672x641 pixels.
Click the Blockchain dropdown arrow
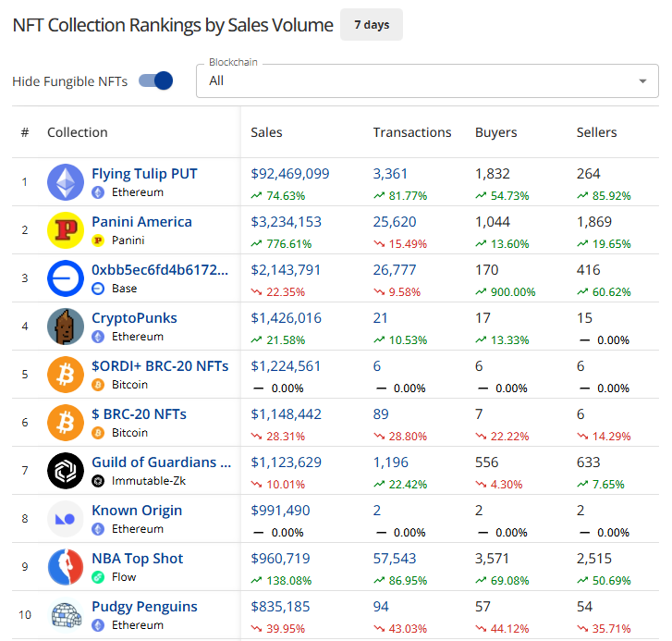point(642,80)
